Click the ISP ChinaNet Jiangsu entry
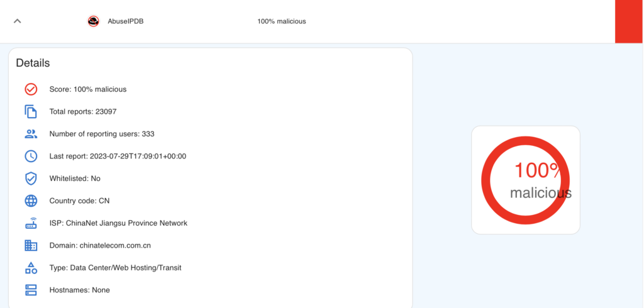This screenshot has width=644, height=308. (x=118, y=223)
